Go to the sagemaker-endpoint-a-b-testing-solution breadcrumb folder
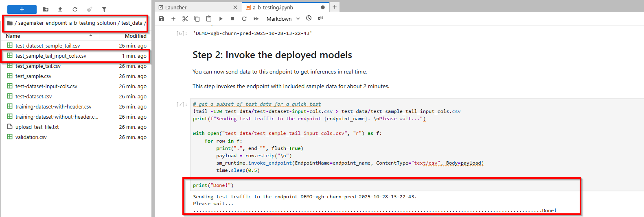 pyautogui.click(x=67, y=23)
